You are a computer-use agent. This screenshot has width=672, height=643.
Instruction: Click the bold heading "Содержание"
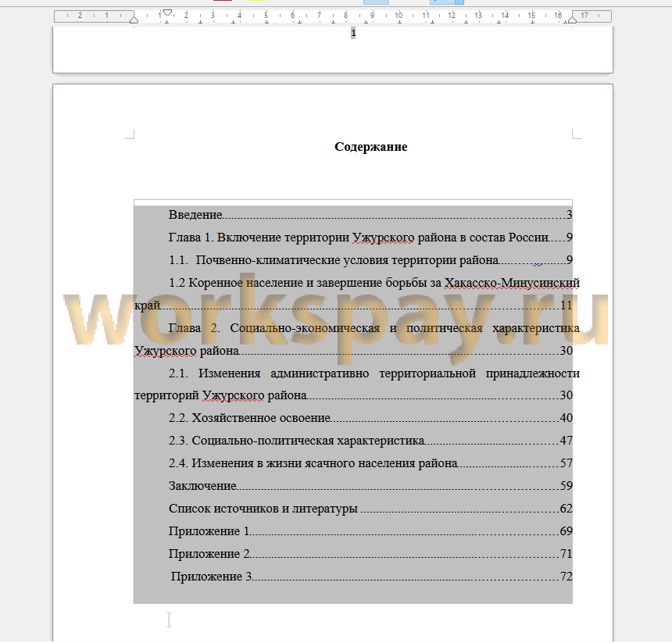click(370, 147)
